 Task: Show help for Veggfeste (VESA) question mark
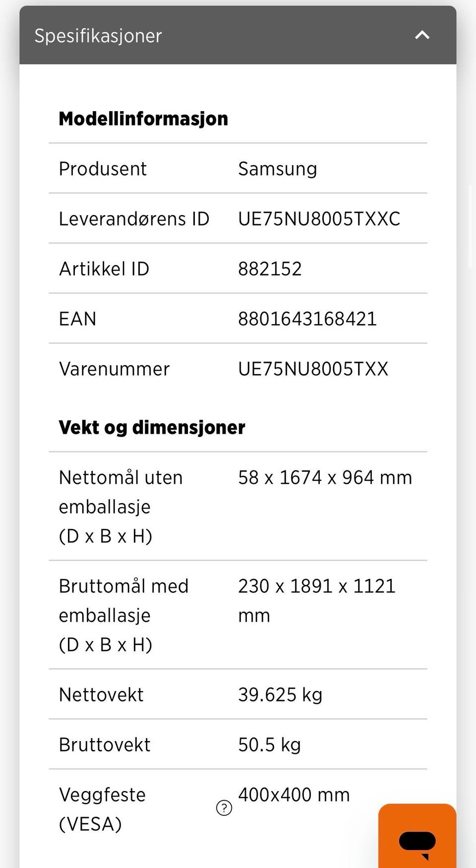[x=224, y=808]
